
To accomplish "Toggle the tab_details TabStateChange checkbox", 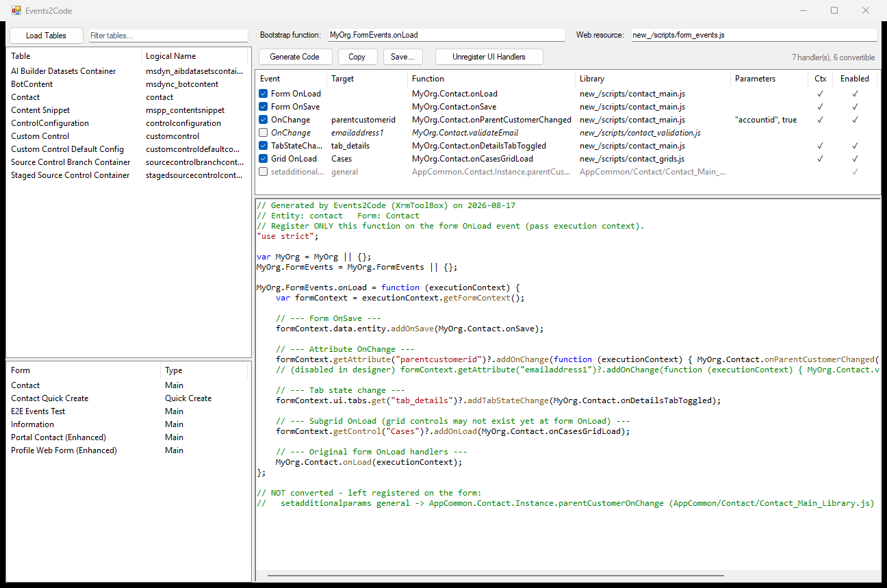I will [x=263, y=146].
